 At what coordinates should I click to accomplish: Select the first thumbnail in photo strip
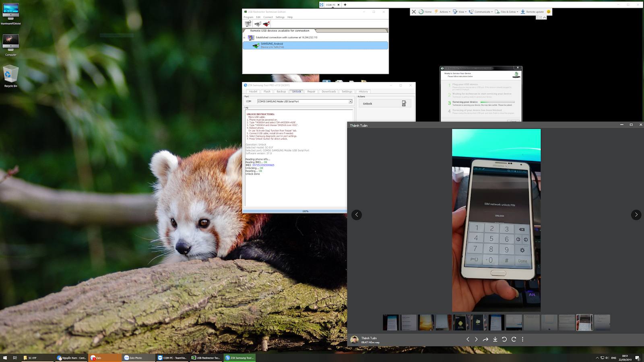(x=391, y=323)
